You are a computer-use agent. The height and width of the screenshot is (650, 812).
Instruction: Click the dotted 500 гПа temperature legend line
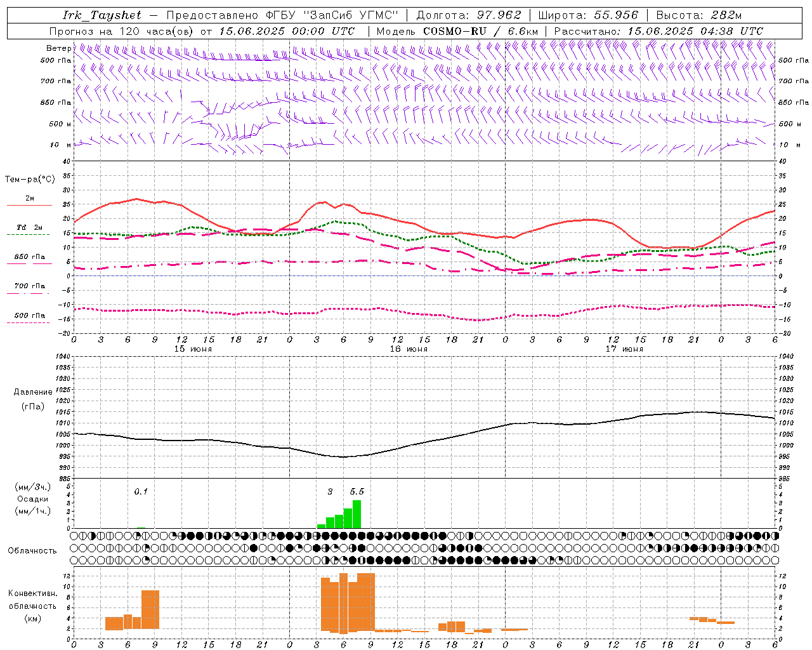29,322
